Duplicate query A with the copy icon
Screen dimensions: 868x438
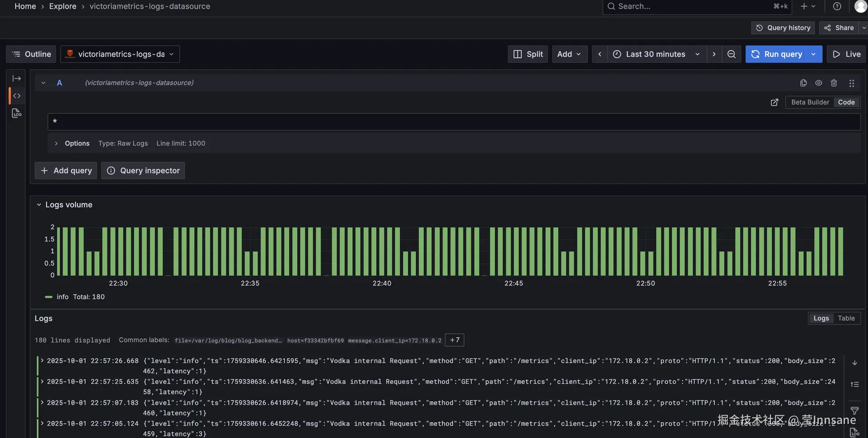click(803, 83)
